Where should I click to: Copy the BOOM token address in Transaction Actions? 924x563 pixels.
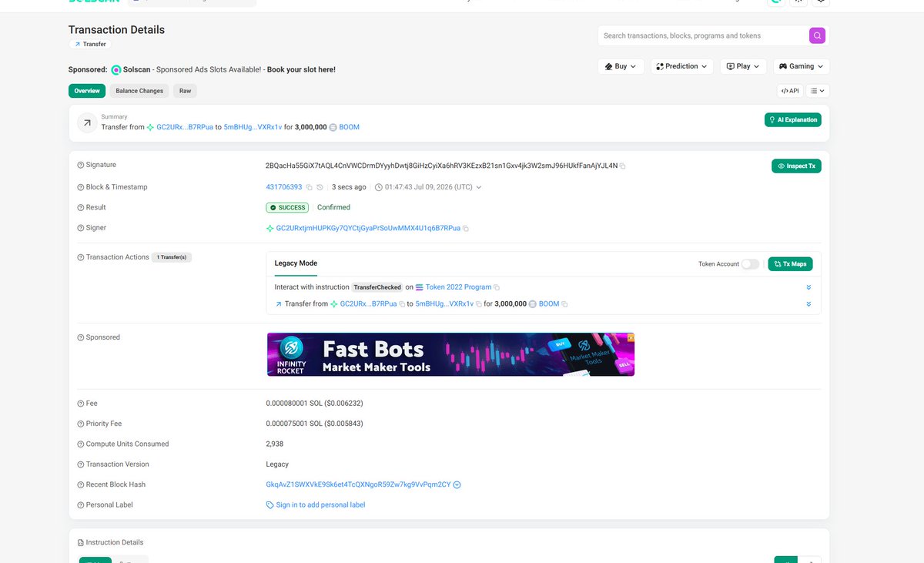pyautogui.click(x=564, y=304)
